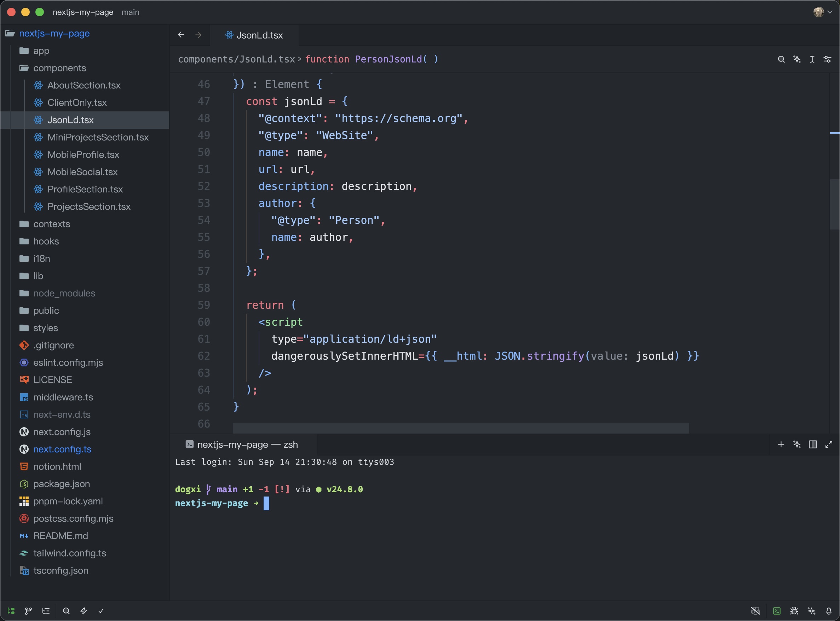Open the main branch picker
Viewport: 840px width, 621px height.
point(130,12)
